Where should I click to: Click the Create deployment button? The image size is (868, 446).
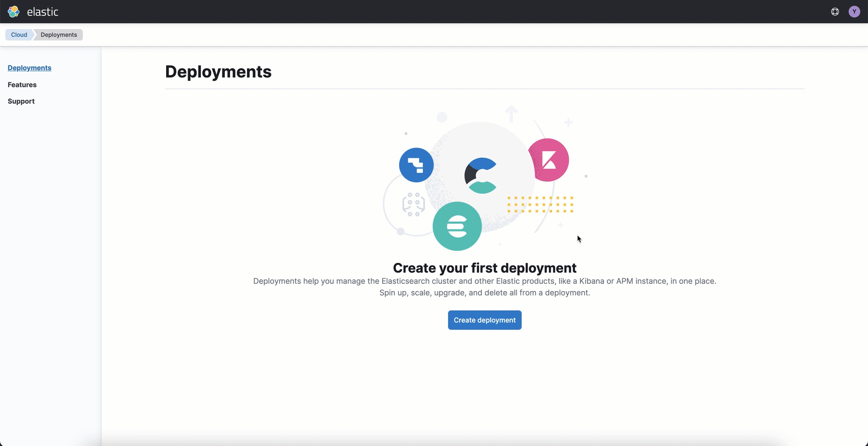click(485, 320)
